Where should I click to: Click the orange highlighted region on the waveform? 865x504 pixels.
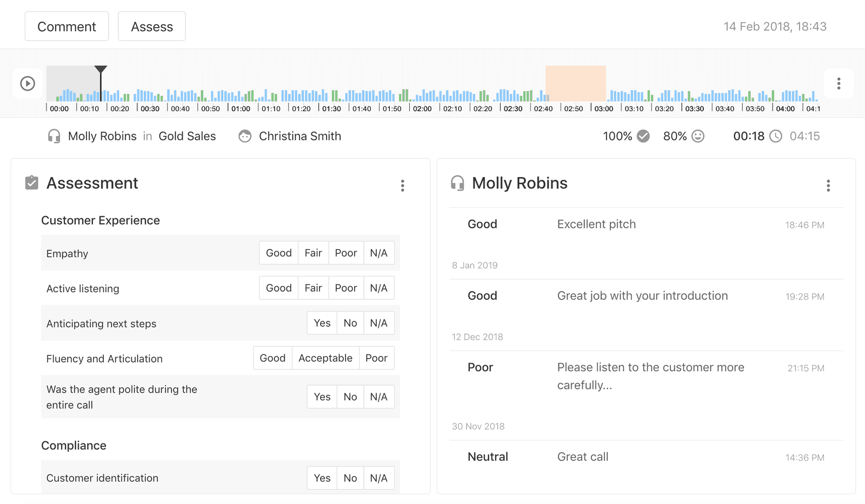575,84
